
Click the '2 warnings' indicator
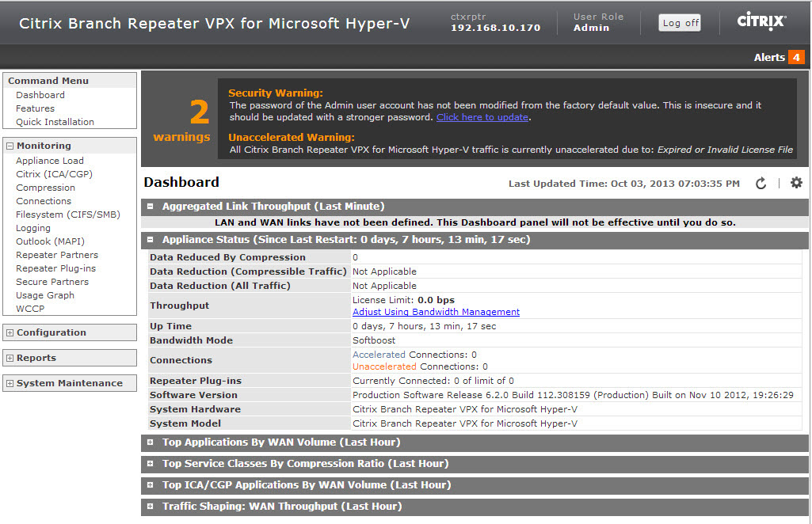pyautogui.click(x=181, y=120)
